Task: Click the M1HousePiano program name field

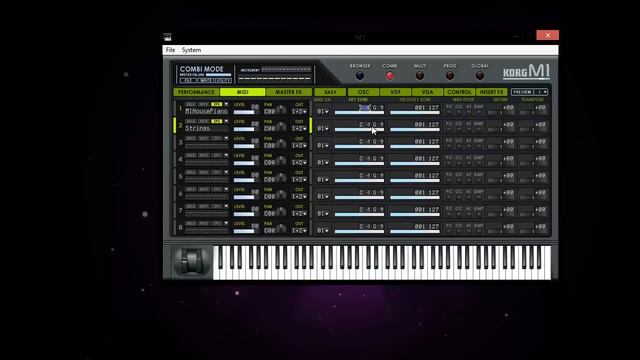Action: (x=207, y=111)
